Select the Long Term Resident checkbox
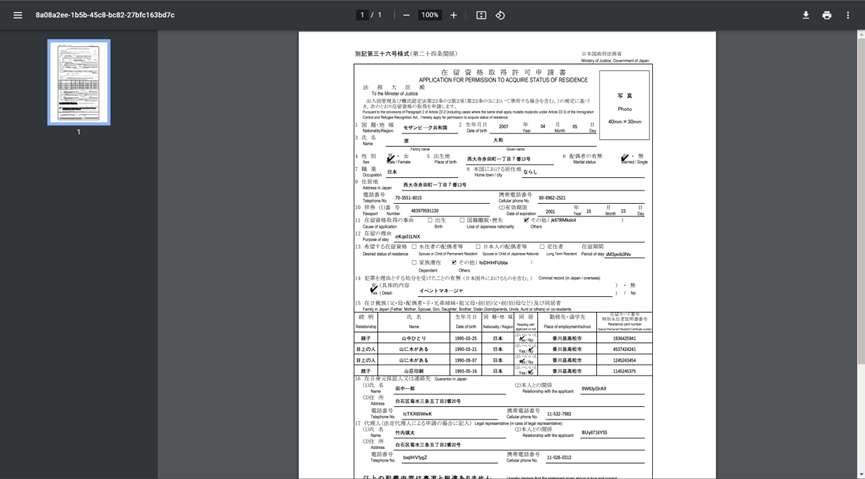 click(x=543, y=246)
